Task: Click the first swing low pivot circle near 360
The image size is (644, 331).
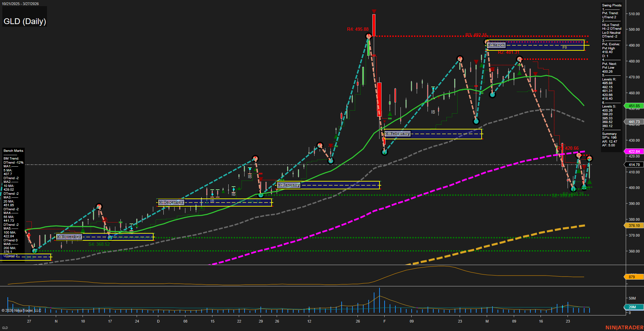Action: (x=34, y=251)
